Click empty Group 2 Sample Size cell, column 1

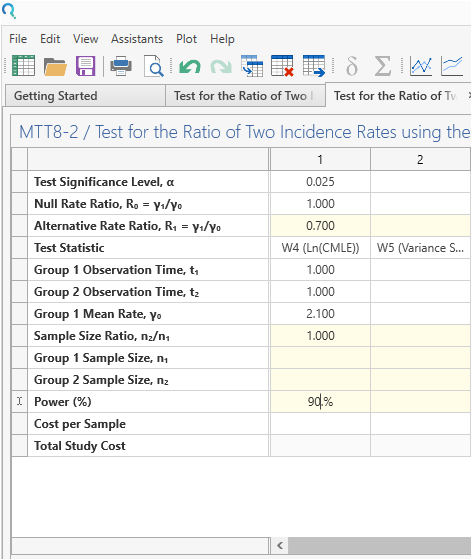pos(320,380)
